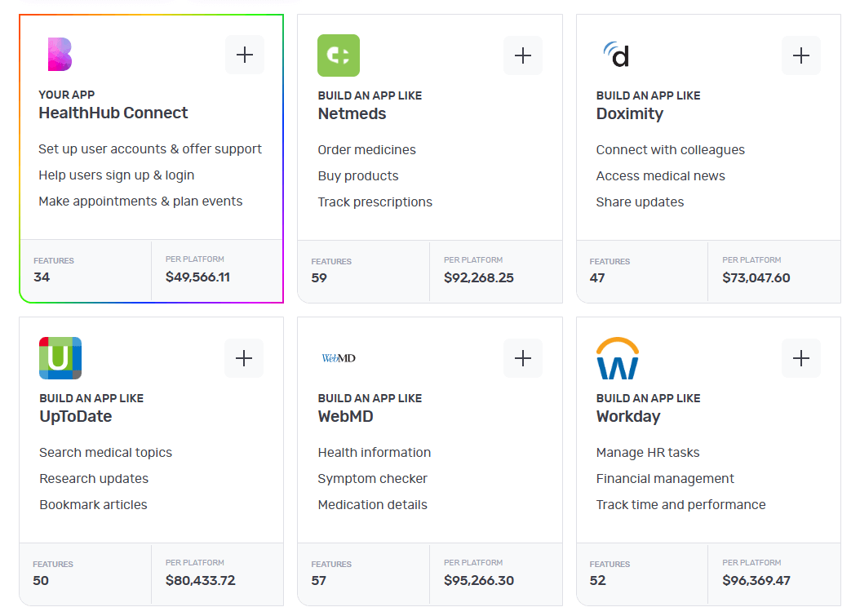
Task: Click 'Track time and performance' line
Action: [680, 505]
